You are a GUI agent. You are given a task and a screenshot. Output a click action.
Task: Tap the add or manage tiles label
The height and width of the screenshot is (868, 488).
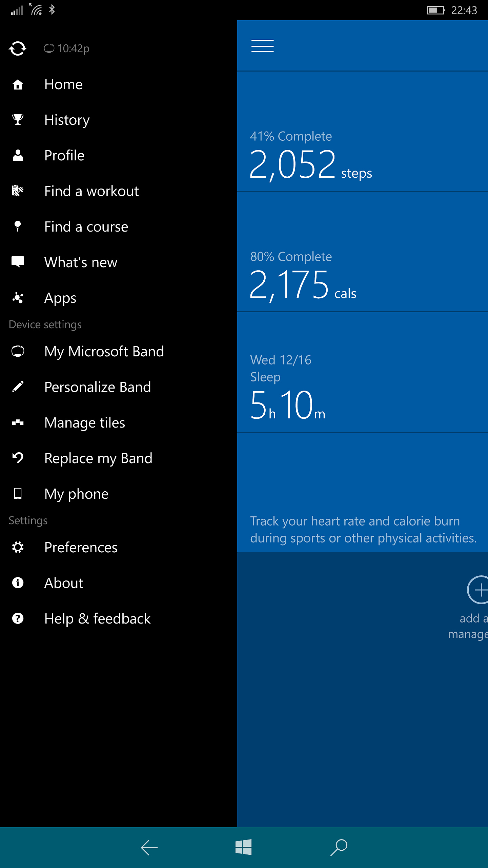click(x=468, y=626)
